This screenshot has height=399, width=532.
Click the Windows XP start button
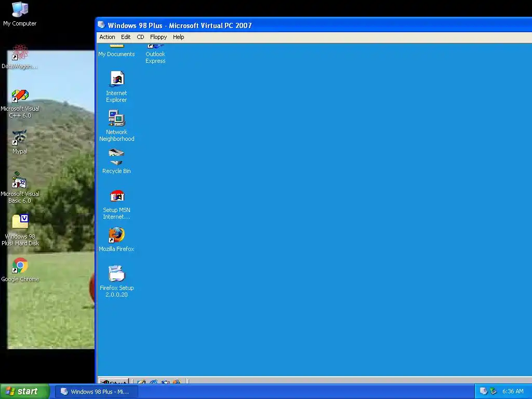(25, 391)
